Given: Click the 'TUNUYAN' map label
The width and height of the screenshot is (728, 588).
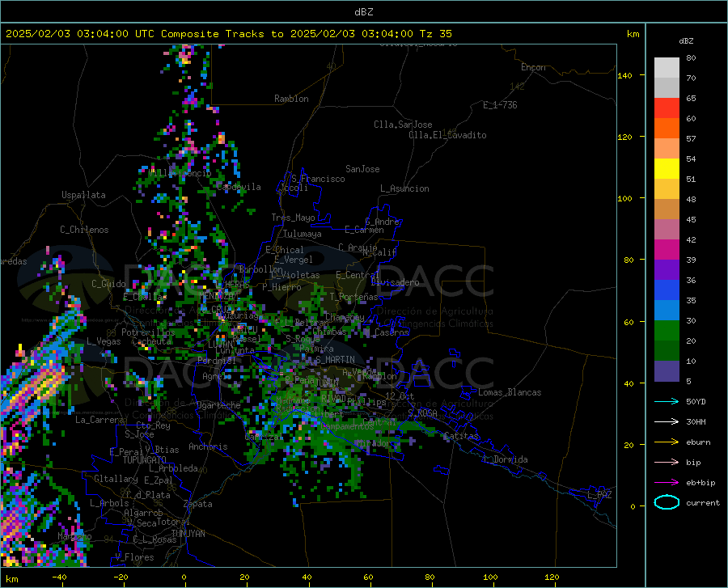Looking at the screenshot, I should tap(188, 534).
